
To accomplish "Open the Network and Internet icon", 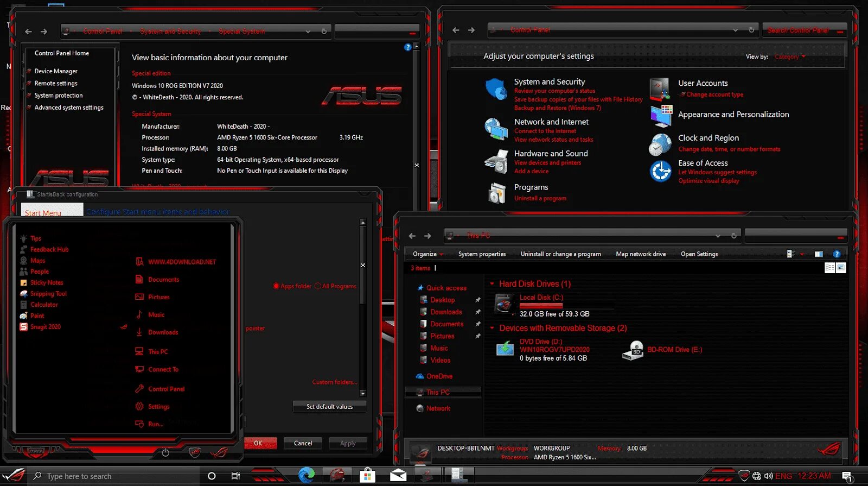I will (x=496, y=129).
